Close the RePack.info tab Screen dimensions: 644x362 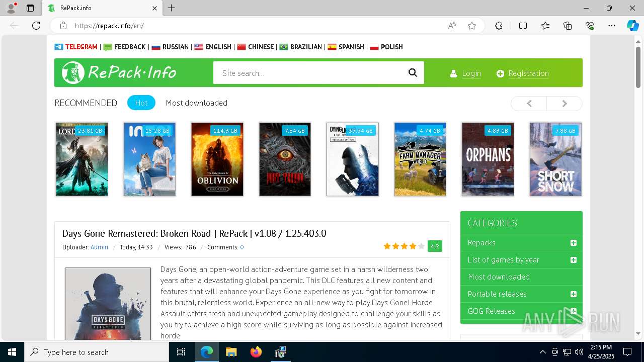pos(155,8)
